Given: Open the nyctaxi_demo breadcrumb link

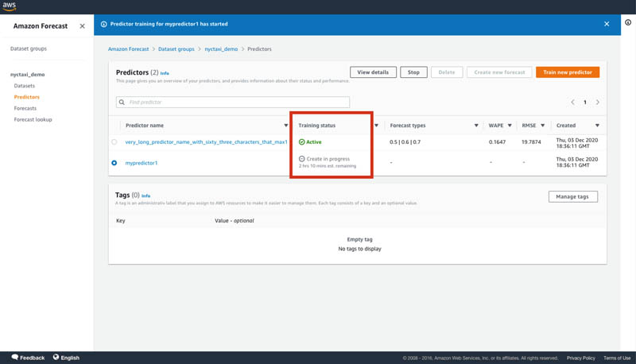Looking at the screenshot, I should pos(221,49).
